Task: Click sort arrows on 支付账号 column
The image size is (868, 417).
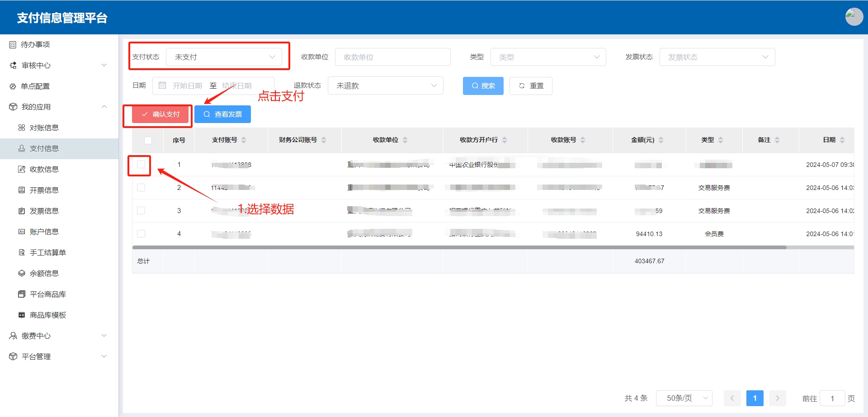Action: tap(244, 140)
